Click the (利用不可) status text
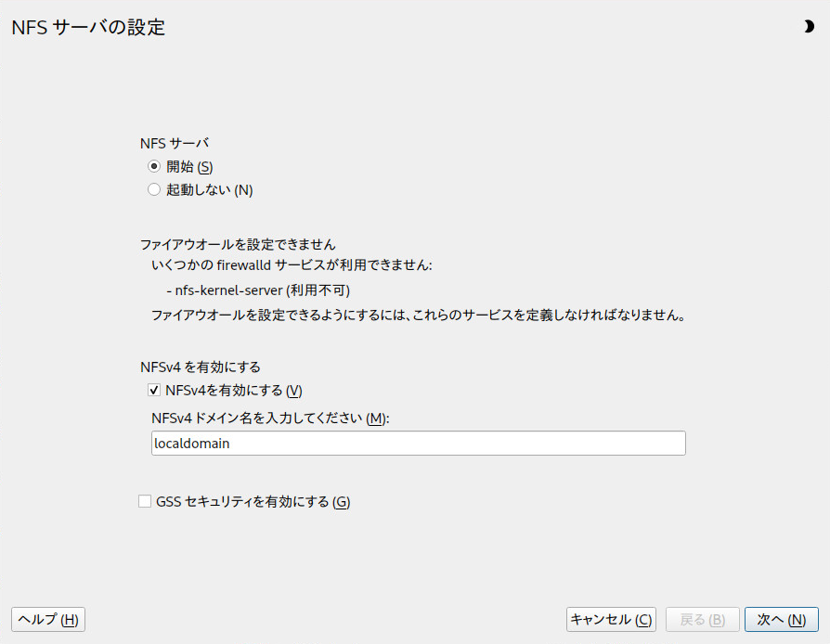This screenshot has height=644, width=830. click(x=318, y=290)
